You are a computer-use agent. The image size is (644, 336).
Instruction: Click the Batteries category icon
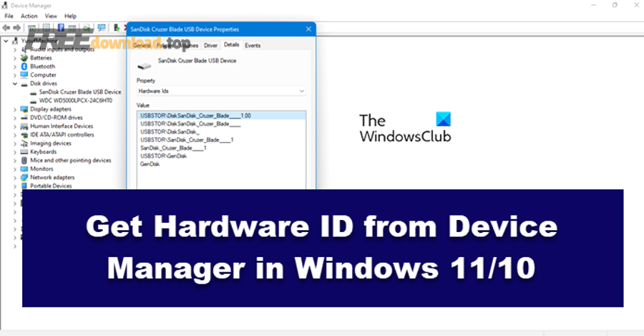pyautogui.click(x=24, y=58)
